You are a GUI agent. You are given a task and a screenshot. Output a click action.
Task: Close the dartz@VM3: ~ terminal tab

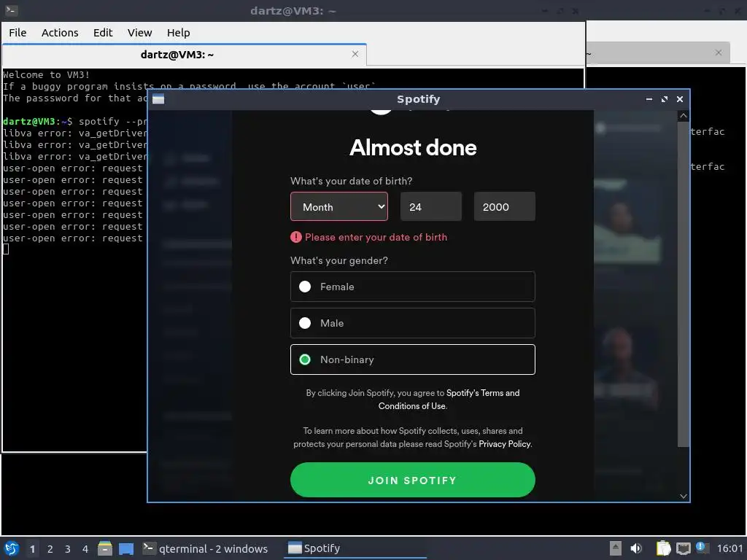coord(355,54)
